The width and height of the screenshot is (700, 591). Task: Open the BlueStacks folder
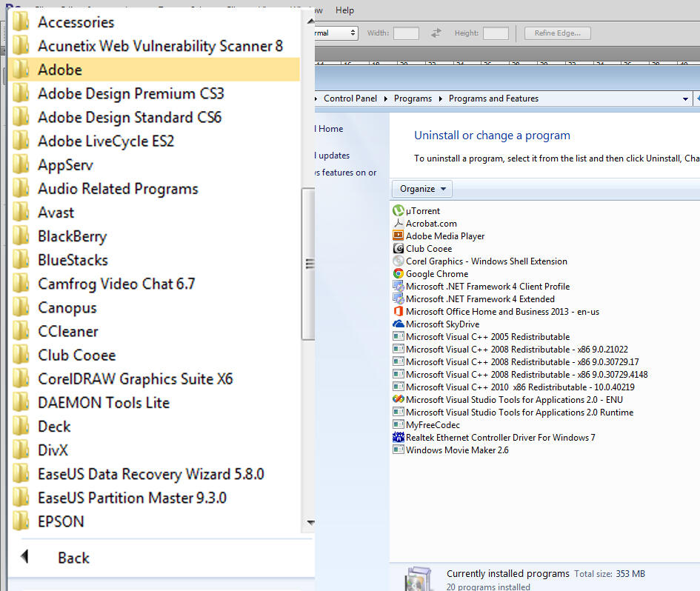153,260
